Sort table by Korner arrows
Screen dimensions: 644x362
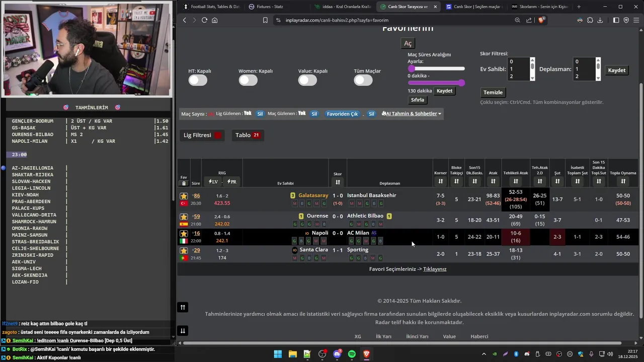point(440,181)
